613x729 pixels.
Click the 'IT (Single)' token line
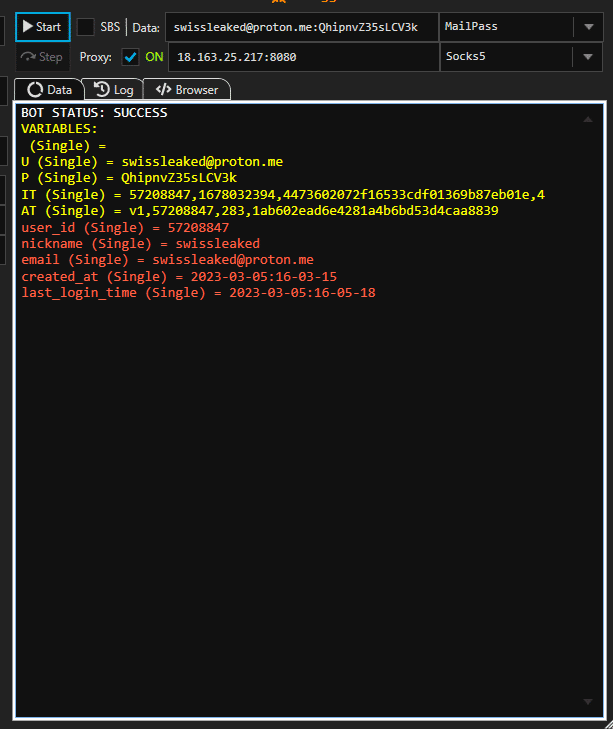283,194
